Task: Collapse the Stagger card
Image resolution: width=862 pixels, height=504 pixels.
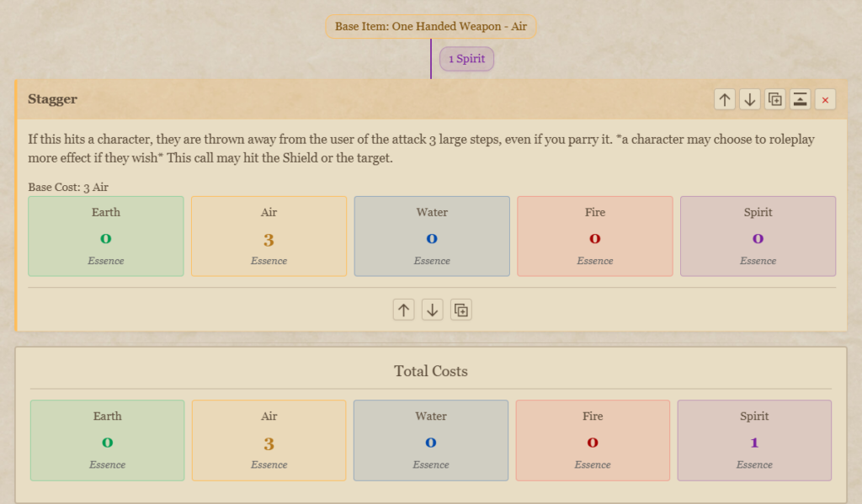Action: 800,99
